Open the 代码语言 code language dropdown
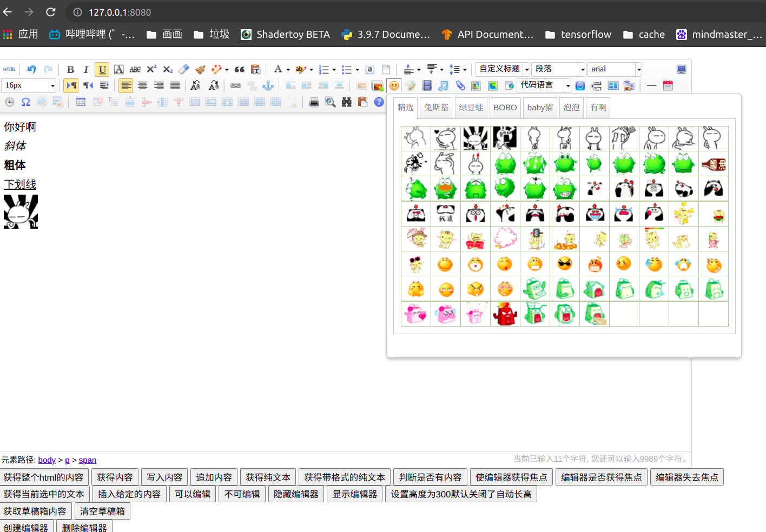Image resolution: width=766 pixels, height=532 pixels. point(567,85)
